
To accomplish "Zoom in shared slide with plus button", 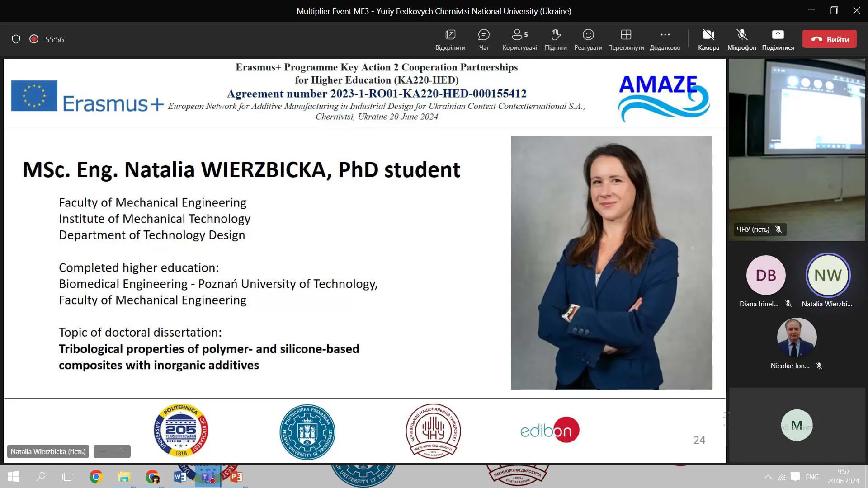I will point(121,451).
